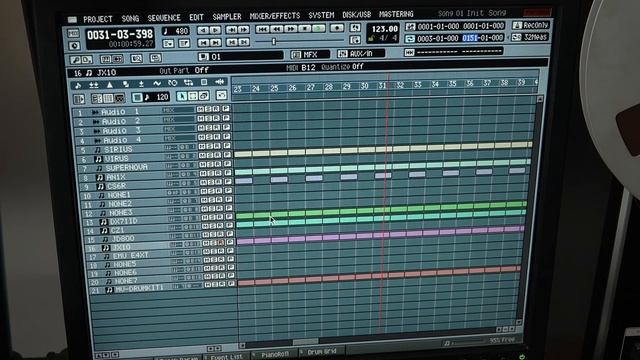Start playback with the green play button
Viewport: 640px width, 360px height.
click(318, 28)
